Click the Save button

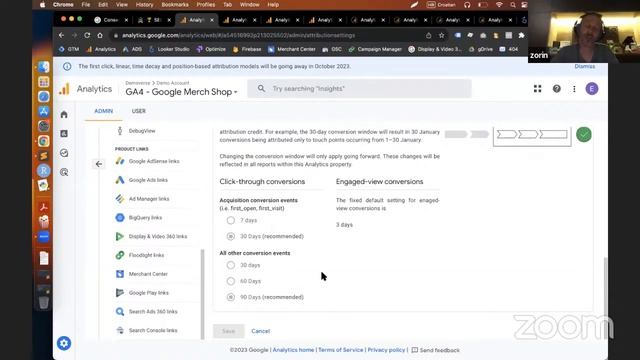click(x=229, y=331)
